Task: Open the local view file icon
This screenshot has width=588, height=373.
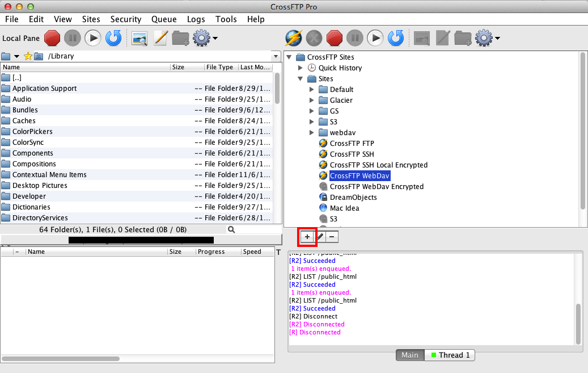Action: click(139, 38)
